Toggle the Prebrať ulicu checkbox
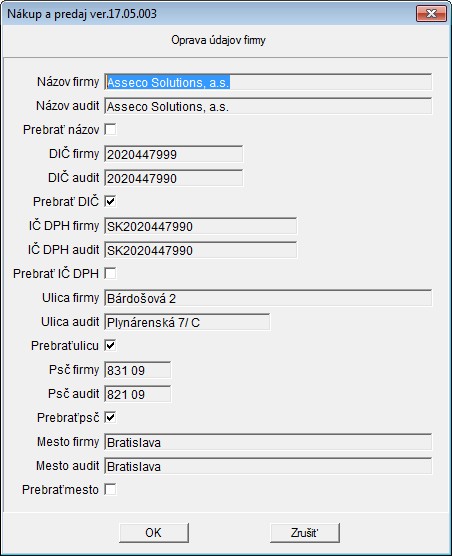The image size is (452, 556). click(x=110, y=345)
